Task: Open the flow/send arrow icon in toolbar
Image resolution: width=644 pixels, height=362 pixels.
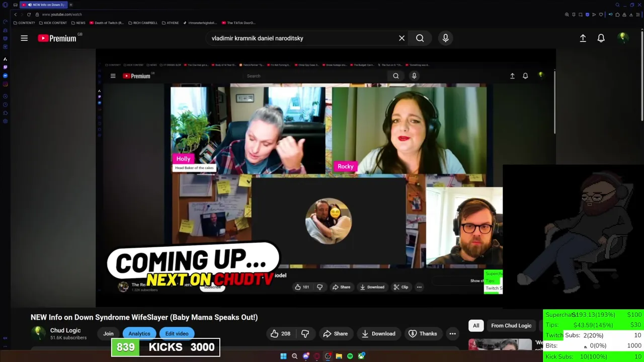Action: pos(594,15)
